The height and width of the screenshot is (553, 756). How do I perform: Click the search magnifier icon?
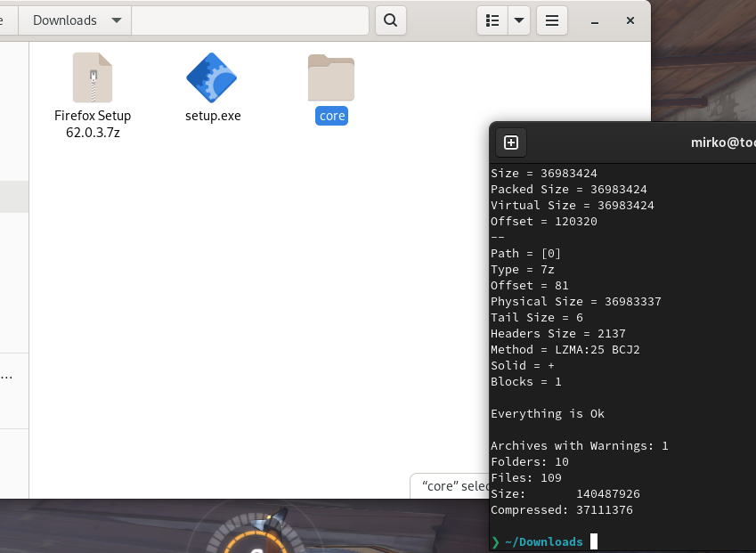click(x=390, y=20)
